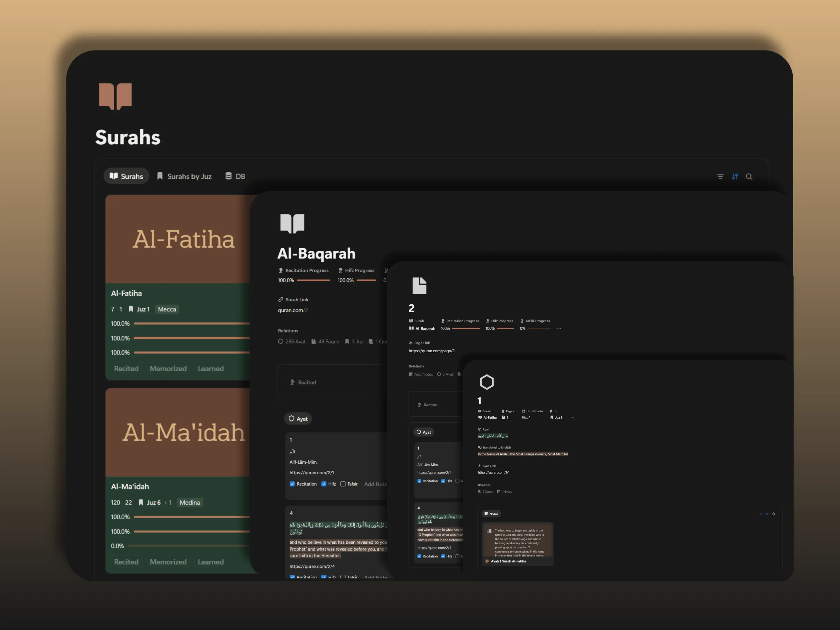
Task: Click the hexagon icon above ayah 1
Action: pos(486,382)
